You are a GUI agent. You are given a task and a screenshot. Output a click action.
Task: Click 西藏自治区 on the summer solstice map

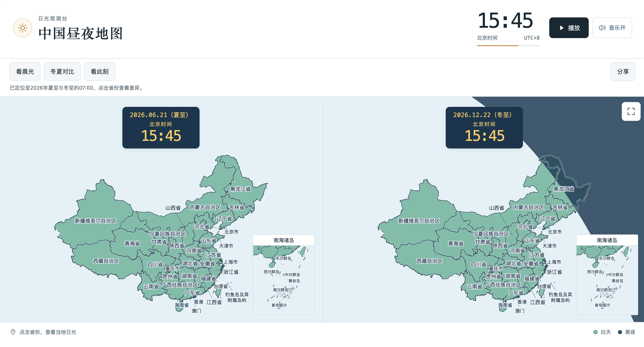pyautogui.click(x=106, y=261)
